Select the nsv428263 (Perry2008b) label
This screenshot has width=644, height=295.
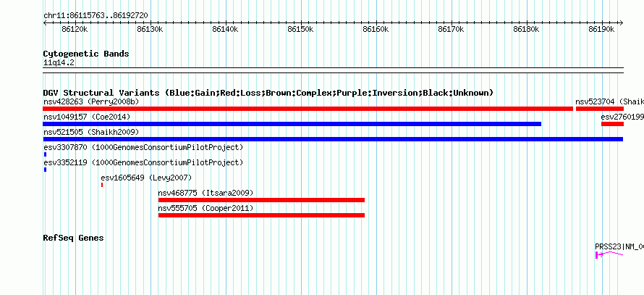click(91, 101)
